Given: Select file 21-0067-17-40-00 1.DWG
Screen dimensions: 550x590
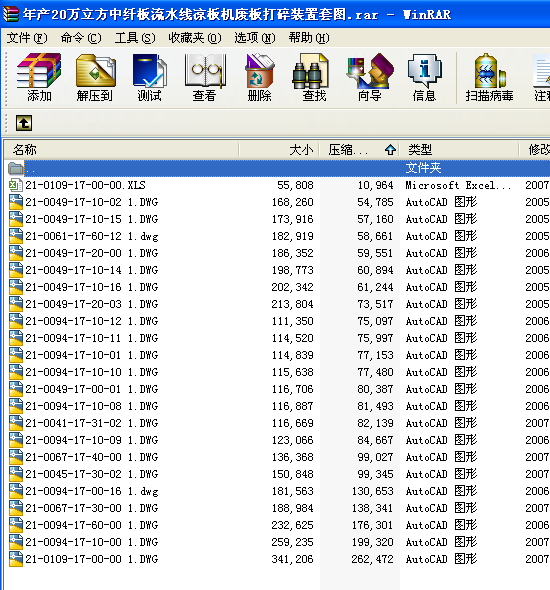Looking at the screenshot, I should point(92,457).
